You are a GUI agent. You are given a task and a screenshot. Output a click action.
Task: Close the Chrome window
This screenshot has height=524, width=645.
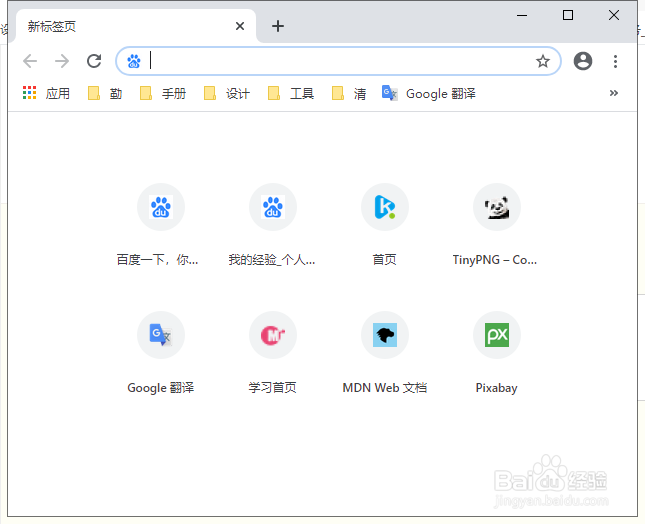coord(614,15)
